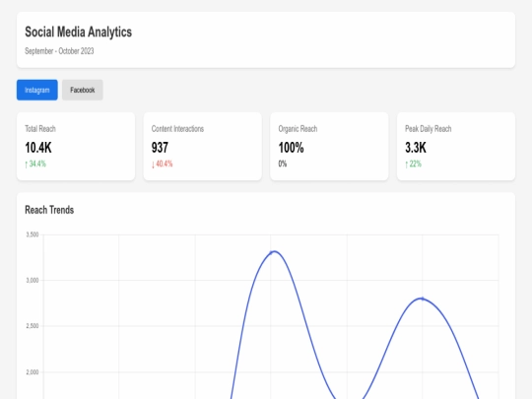Click the Total Reach label
Viewport: 532px width, 399px height.
coord(40,129)
